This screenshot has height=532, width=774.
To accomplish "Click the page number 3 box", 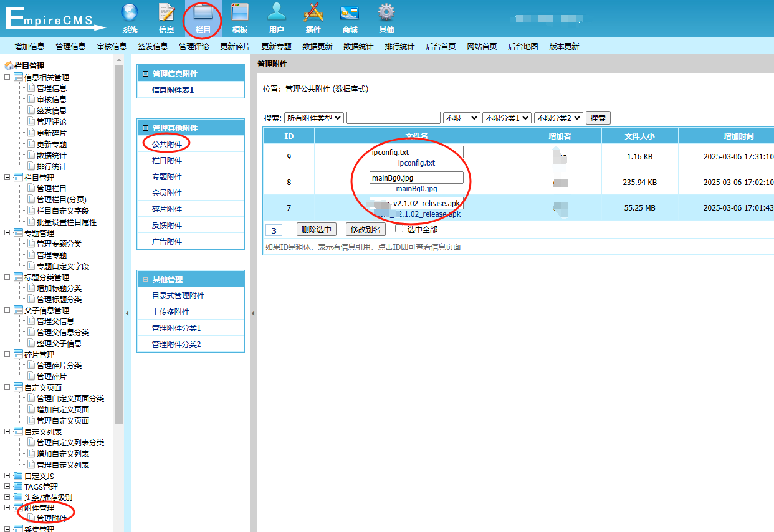I will pos(274,230).
